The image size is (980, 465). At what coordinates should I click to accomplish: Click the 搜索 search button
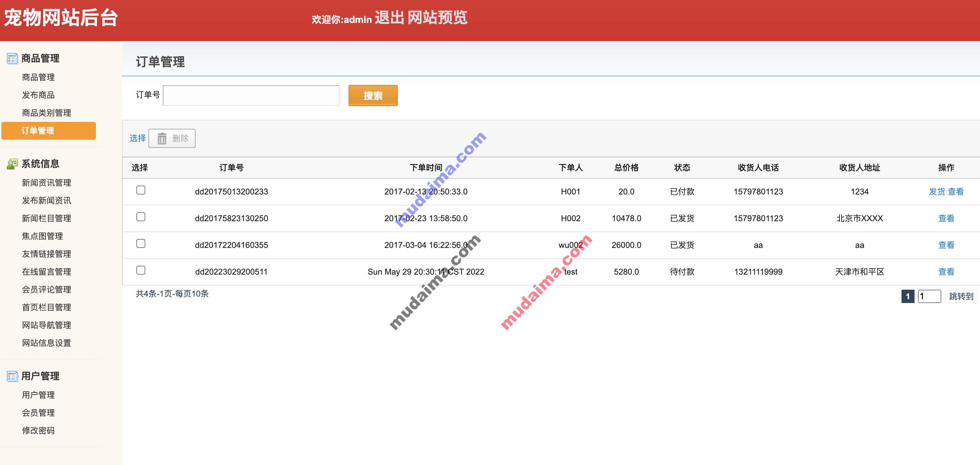click(373, 96)
